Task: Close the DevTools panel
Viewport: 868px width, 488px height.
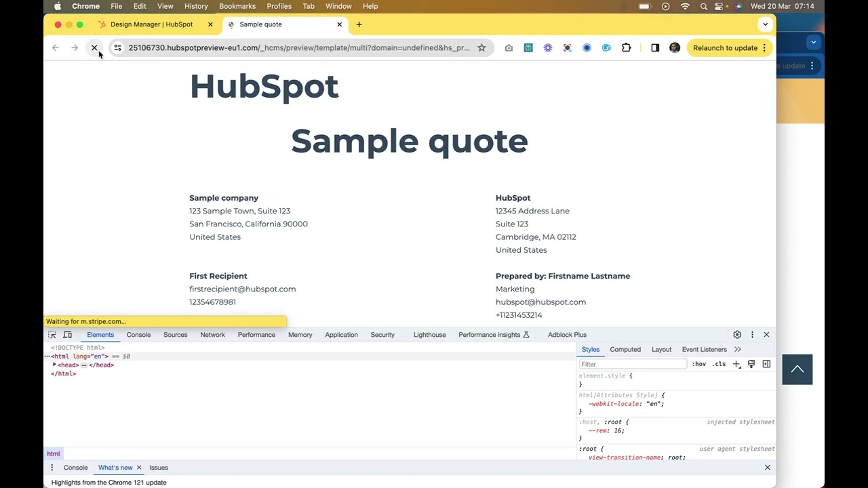Action: click(x=766, y=335)
